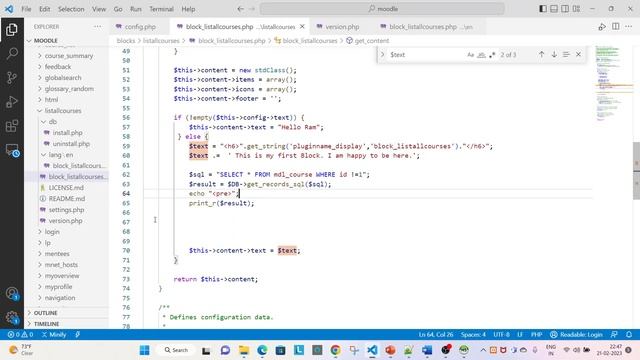The width and height of the screenshot is (640, 360).
Task: Open Windows Start menu
Action: click(x=144, y=350)
